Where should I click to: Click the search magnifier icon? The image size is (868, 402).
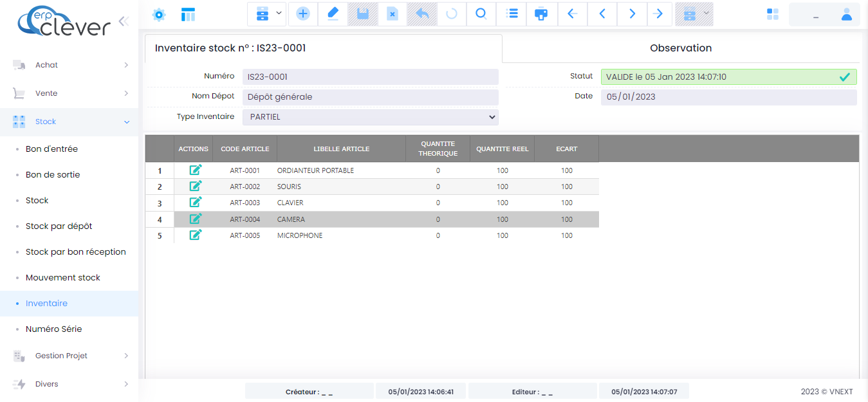pyautogui.click(x=481, y=14)
